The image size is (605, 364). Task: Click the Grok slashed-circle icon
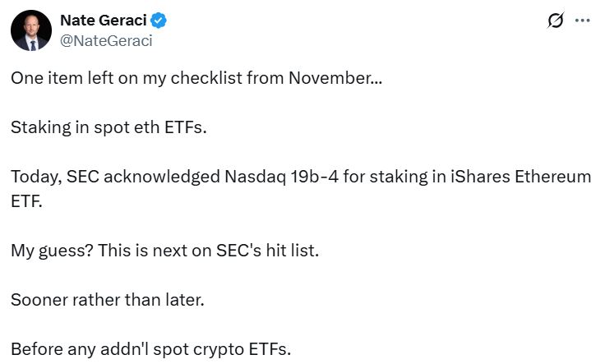pos(557,21)
